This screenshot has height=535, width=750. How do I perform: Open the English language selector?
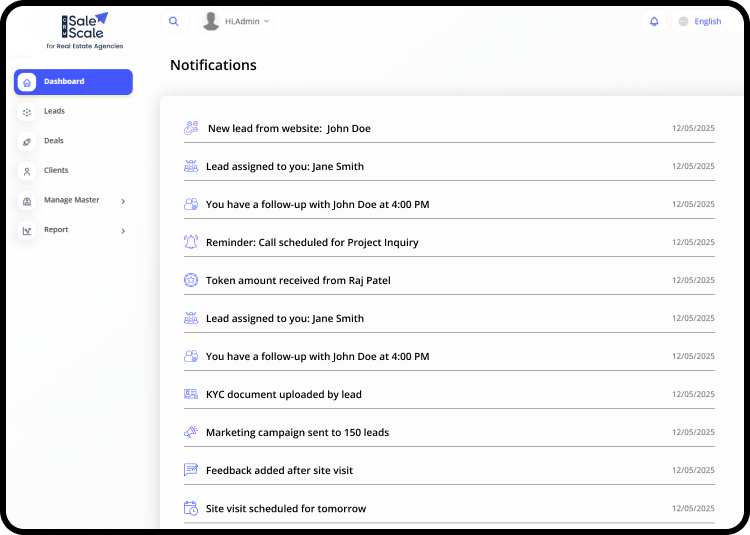click(x=707, y=21)
